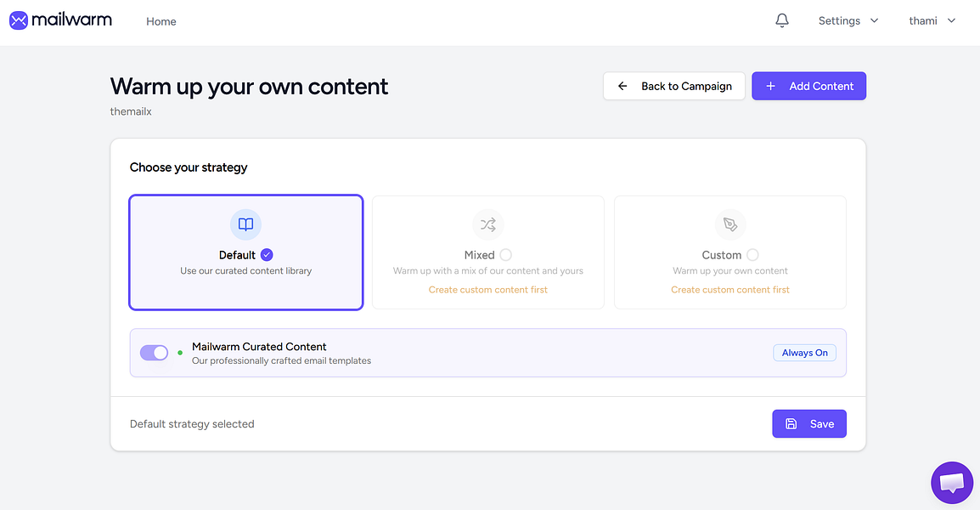This screenshot has height=510, width=980.
Task: Click the themailx campaign name
Action: click(x=131, y=111)
